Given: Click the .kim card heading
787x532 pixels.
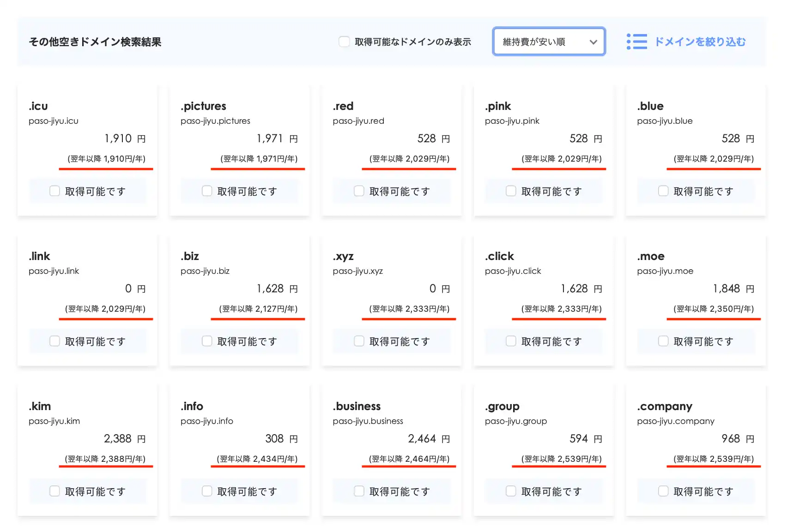Looking at the screenshot, I should coord(40,406).
